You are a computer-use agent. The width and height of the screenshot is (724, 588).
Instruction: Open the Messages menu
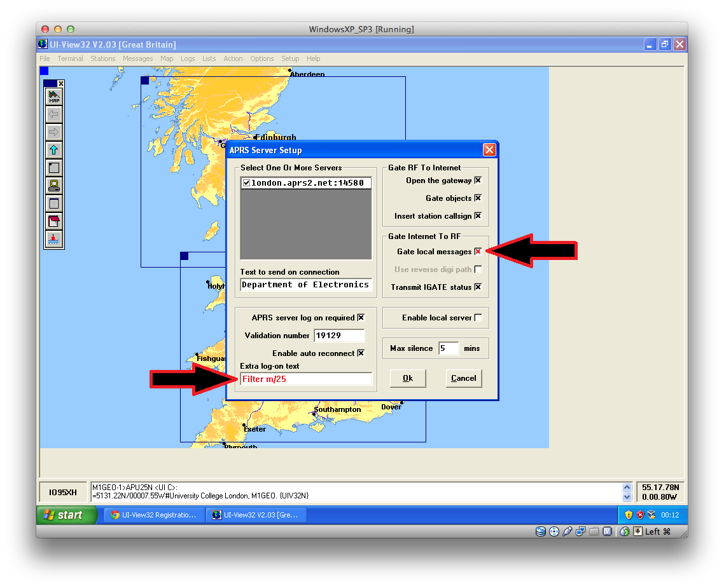(x=137, y=58)
